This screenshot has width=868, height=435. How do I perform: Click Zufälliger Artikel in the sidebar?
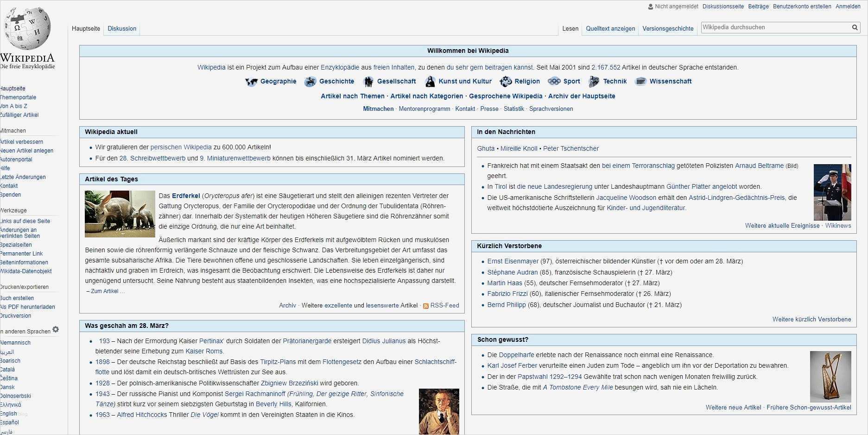pyautogui.click(x=19, y=115)
